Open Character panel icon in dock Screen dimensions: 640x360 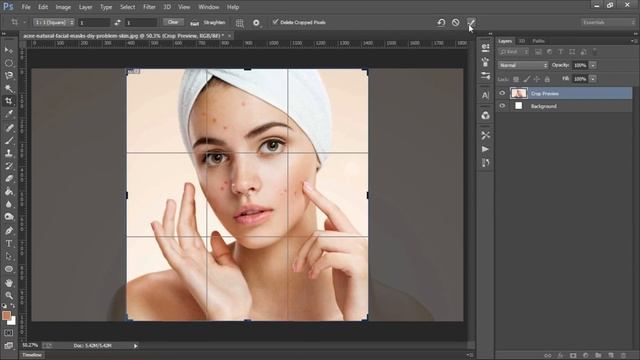click(x=485, y=95)
